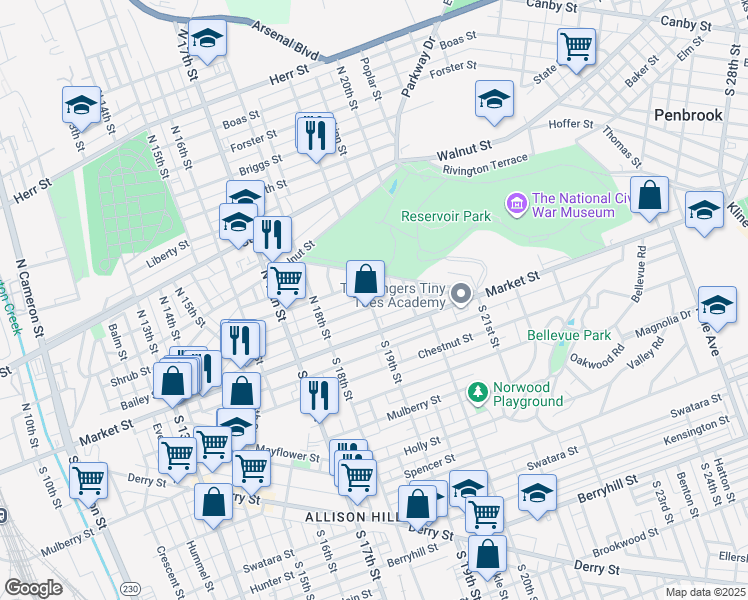The width and height of the screenshot is (748, 600).
Task: Select shopping bag marker left of Allison Hill label
Action: coord(214,503)
